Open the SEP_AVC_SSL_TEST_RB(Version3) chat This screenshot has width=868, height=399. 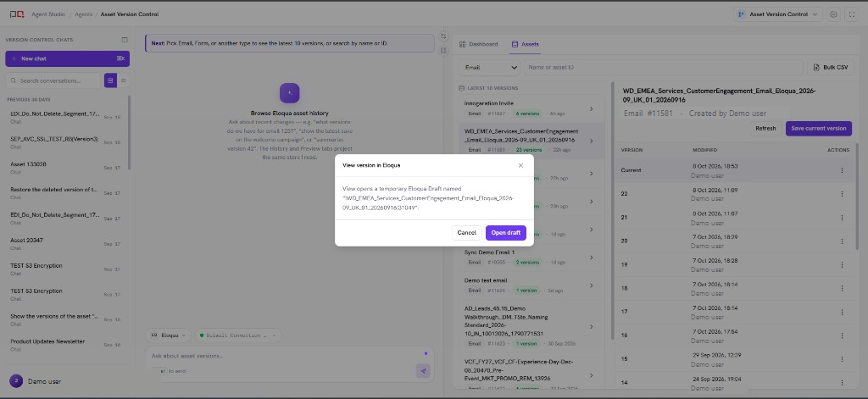65,141
